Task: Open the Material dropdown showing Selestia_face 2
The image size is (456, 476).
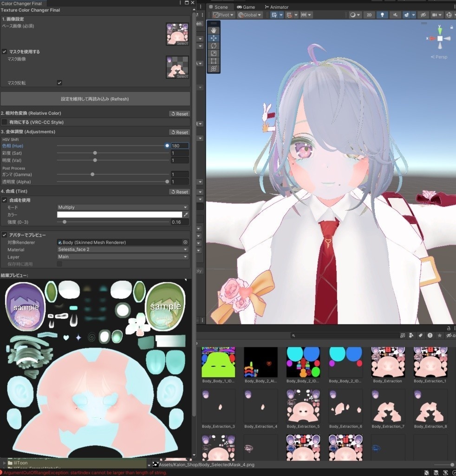Action: tap(123, 250)
